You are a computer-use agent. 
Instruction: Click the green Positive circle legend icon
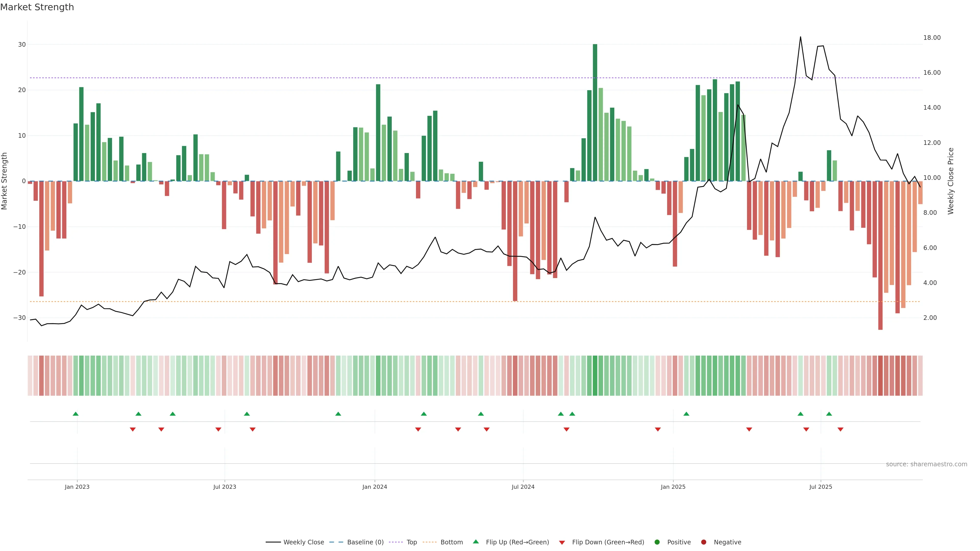pyautogui.click(x=657, y=542)
